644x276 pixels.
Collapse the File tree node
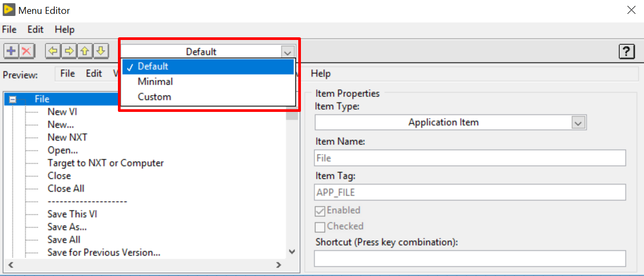tap(12, 100)
